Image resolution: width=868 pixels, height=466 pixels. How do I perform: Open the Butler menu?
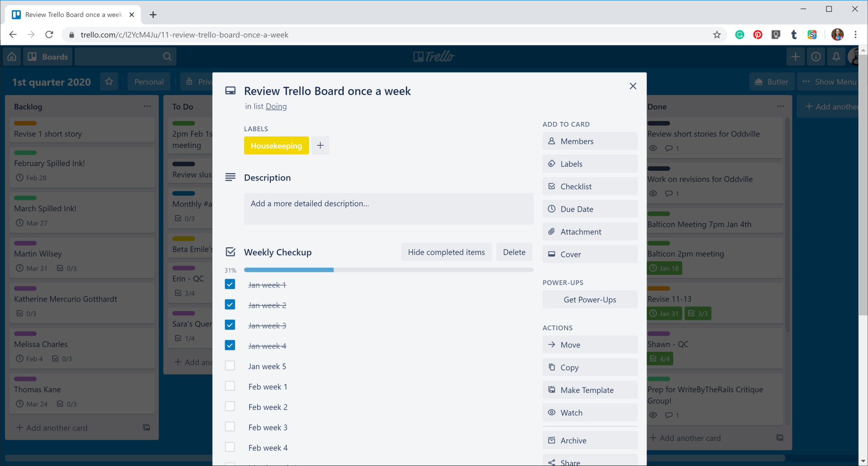[x=771, y=81]
